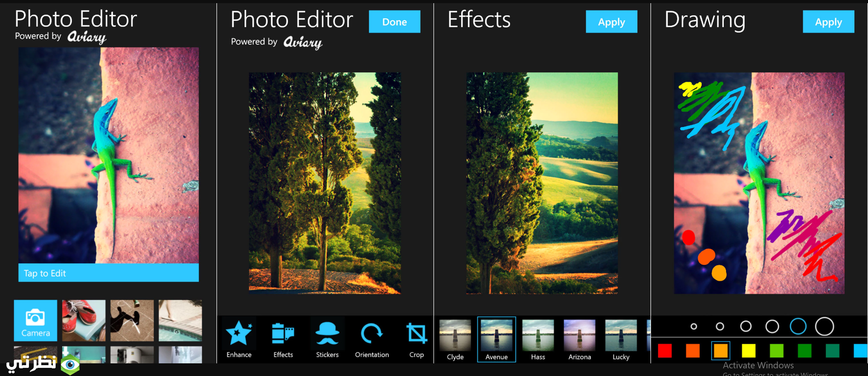Select the largest brush size circle
The image size is (868, 376).
(825, 326)
